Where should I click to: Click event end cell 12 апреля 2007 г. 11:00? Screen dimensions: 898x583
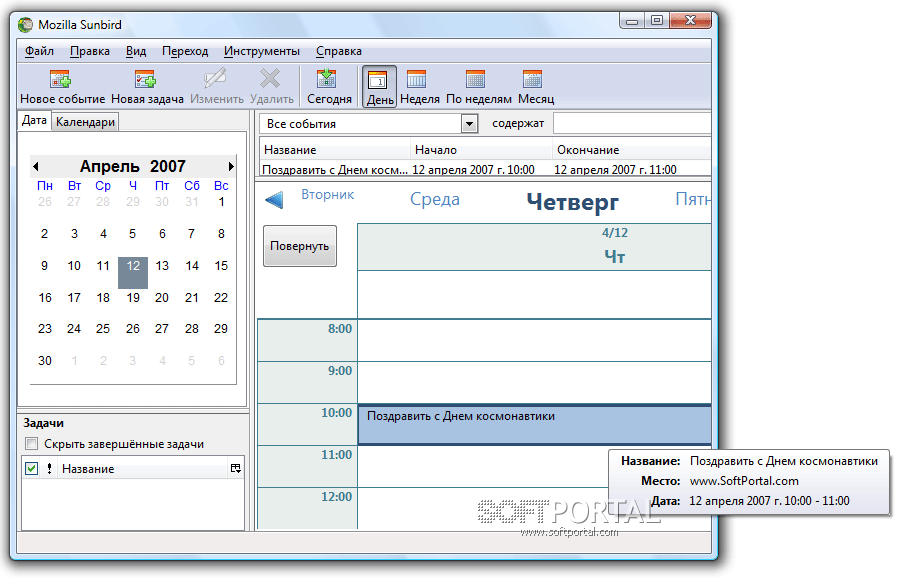click(x=615, y=170)
